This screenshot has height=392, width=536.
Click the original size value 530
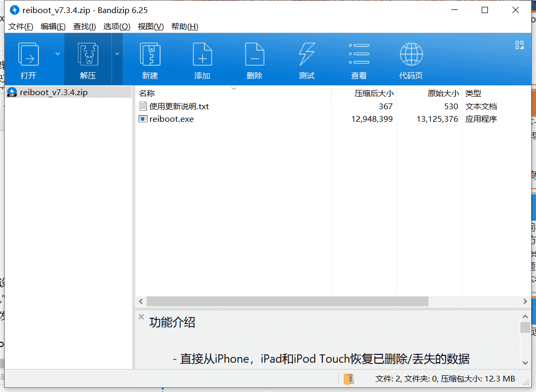pyautogui.click(x=451, y=107)
